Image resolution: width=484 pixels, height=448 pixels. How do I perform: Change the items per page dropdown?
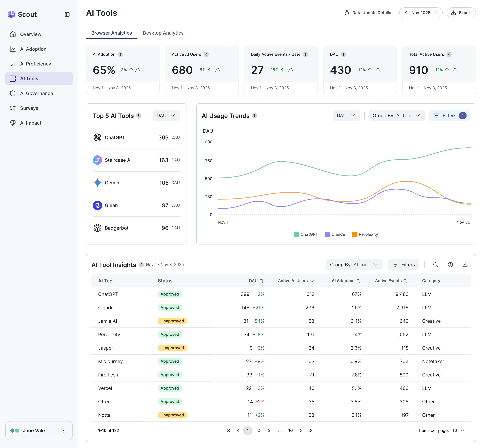458,431
